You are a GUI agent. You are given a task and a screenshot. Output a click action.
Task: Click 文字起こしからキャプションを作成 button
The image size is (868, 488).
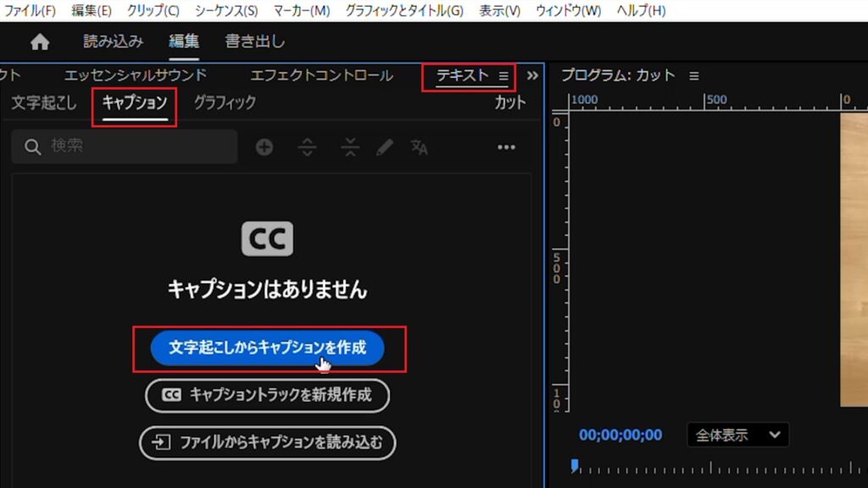coord(267,348)
